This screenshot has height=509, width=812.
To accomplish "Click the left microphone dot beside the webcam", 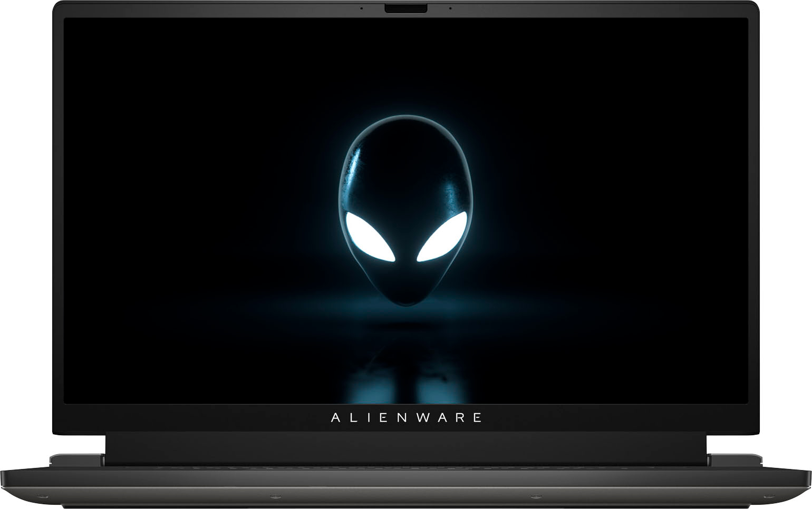I will point(361,8).
